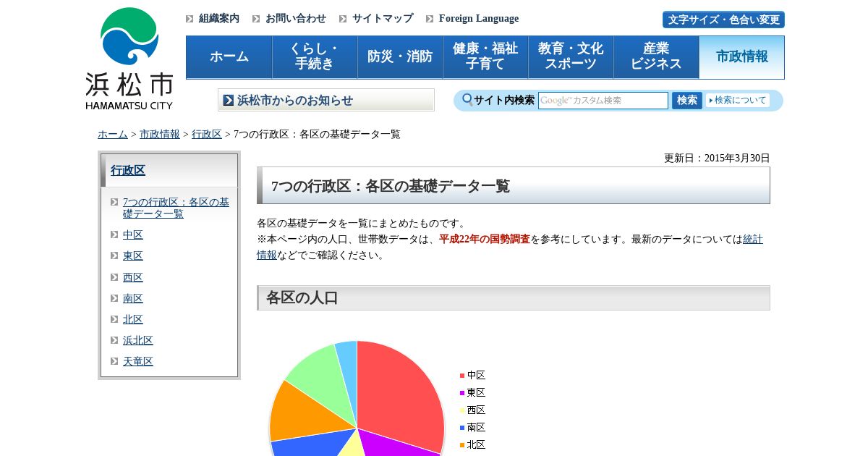Image resolution: width=868 pixels, height=456 pixels.
Task: Click the bullet icon next to 天竜区 in sidebar
Action: click(x=114, y=361)
